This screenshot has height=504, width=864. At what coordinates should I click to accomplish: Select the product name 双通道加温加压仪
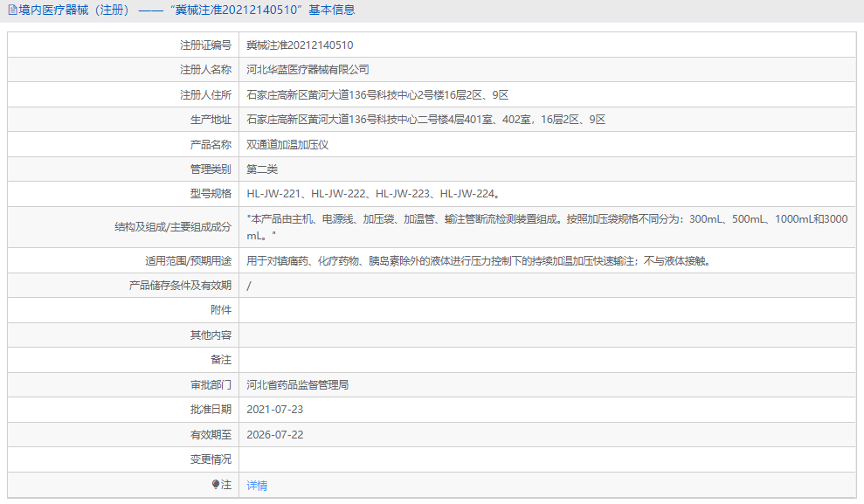pos(287,144)
